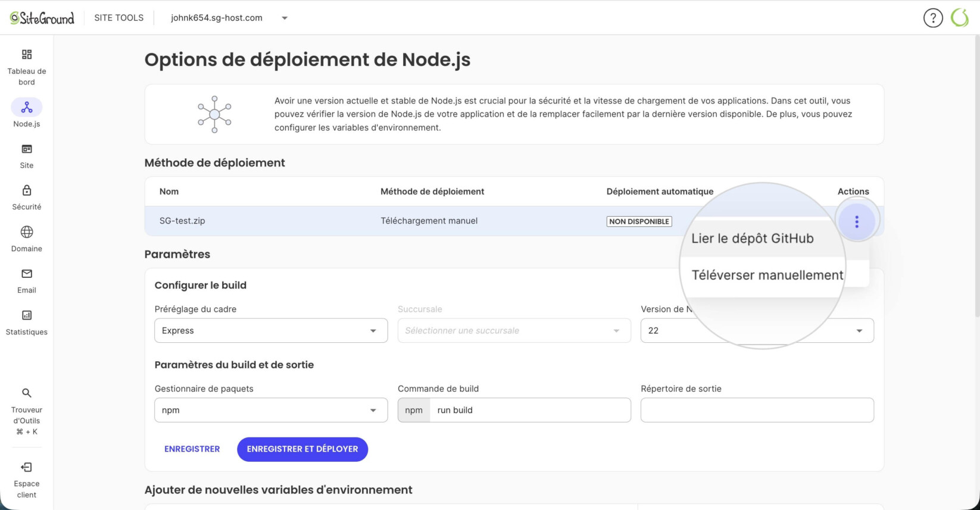980x510 pixels.
Task: Click the SiteGround logo
Action: pos(42,18)
